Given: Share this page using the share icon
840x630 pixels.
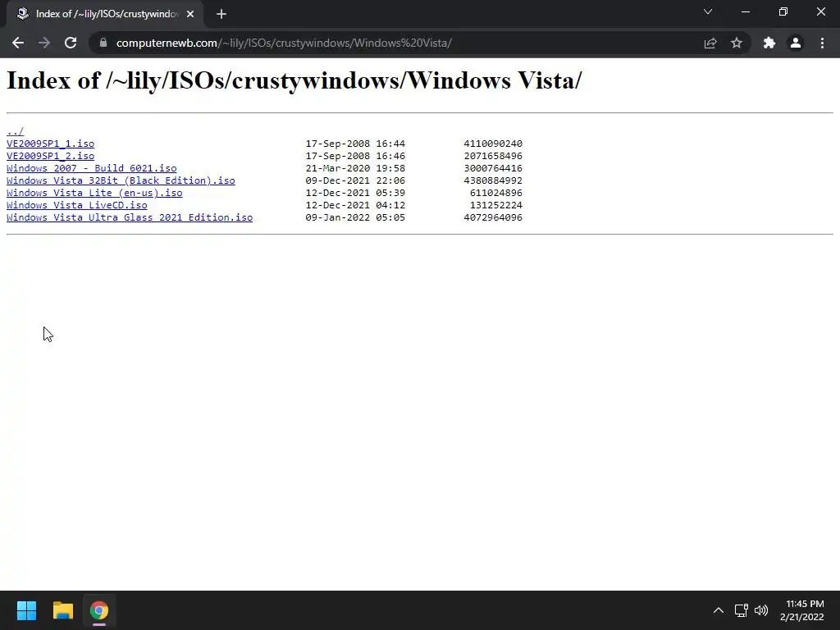Looking at the screenshot, I should 710,43.
